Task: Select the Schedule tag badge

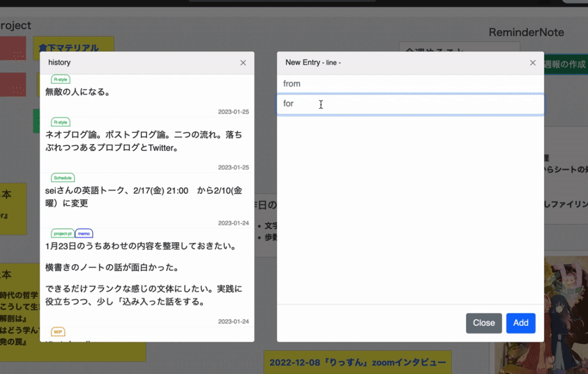Action: click(x=62, y=178)
